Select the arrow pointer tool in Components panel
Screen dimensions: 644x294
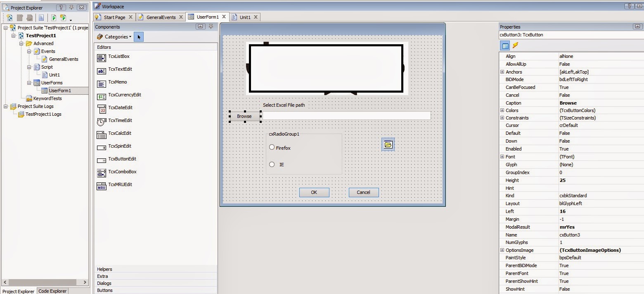pos(139,37)
